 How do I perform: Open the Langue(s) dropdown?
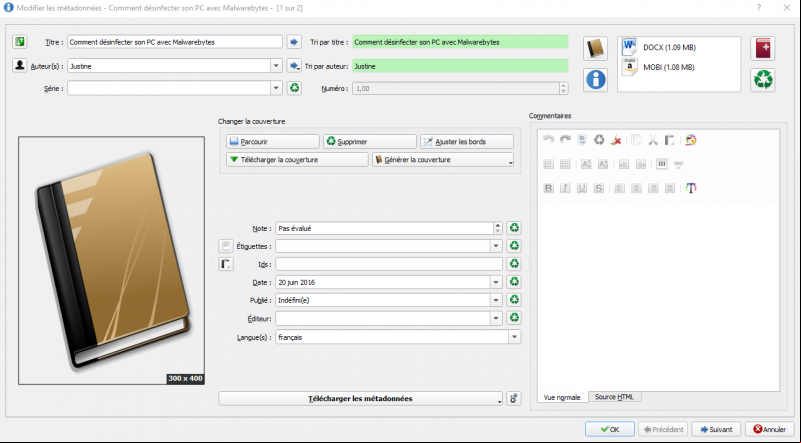(x=514, y=337)
